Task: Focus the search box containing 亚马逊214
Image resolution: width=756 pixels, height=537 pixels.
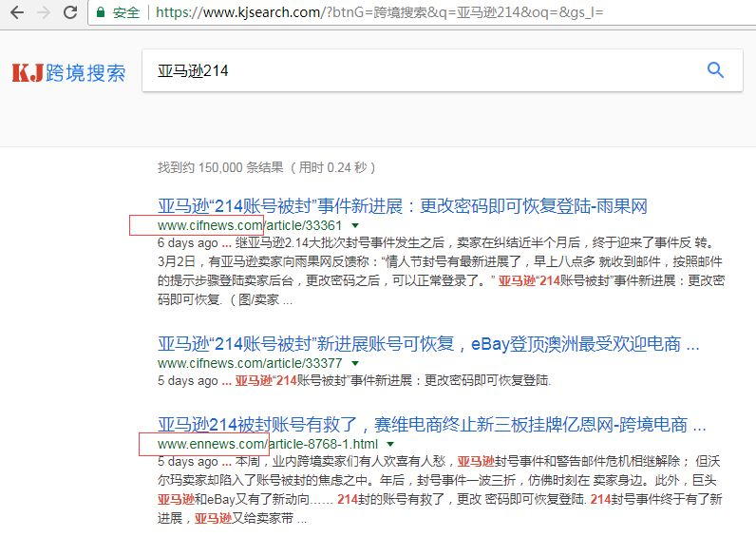Action: point(443,70)
